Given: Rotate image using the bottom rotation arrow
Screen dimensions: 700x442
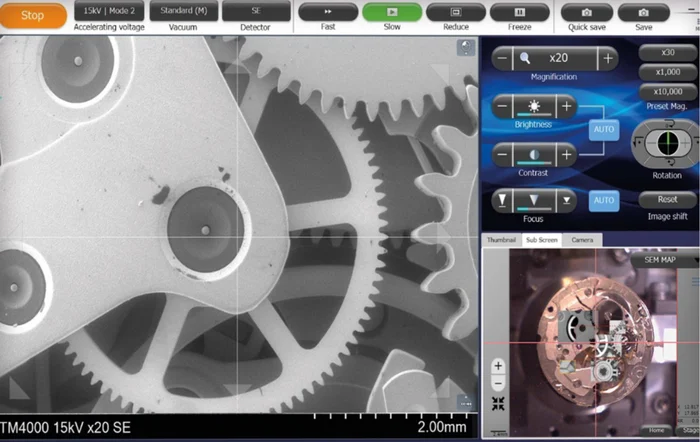Looking at the screenshot, I should pos(668,163).
